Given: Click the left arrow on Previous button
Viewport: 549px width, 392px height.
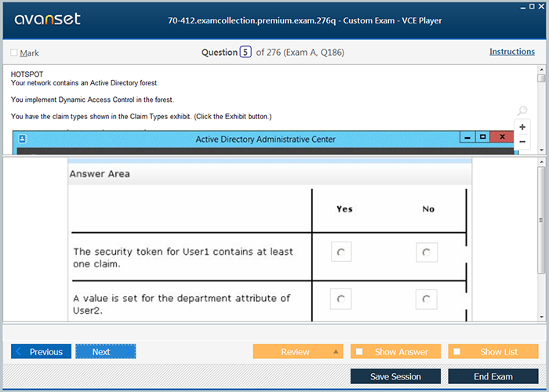Looking at the screenshot, I should tap(19, 351).
